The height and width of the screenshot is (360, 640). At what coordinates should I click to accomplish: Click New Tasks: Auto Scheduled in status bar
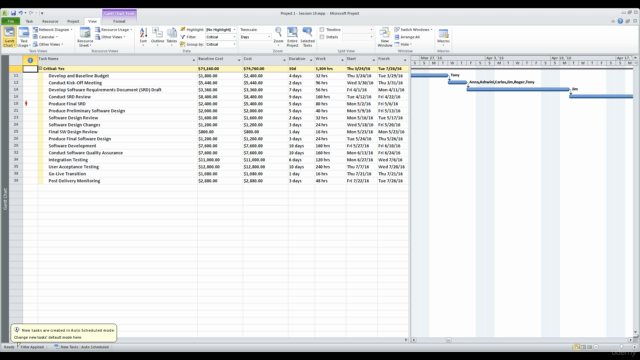pos(81,347)
